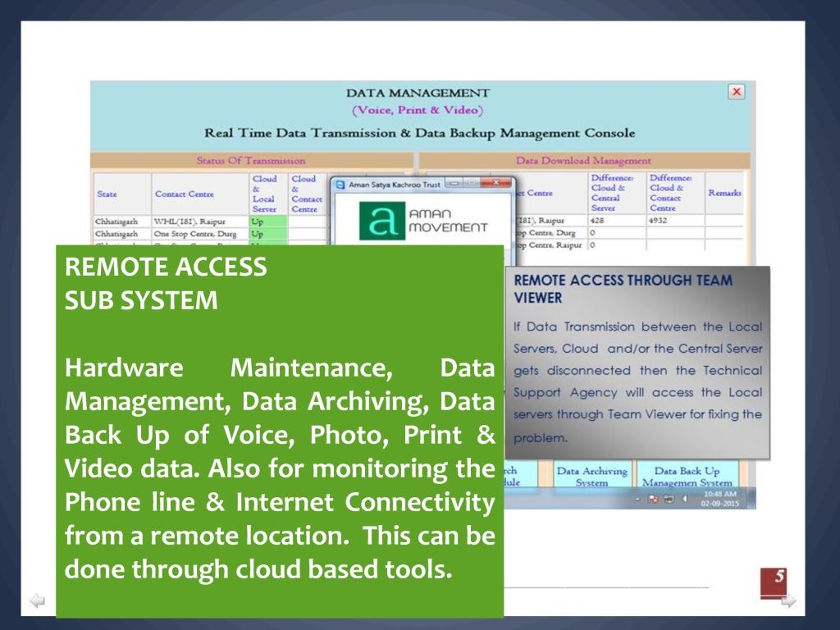Click the red flag Action Center icon

654,499
